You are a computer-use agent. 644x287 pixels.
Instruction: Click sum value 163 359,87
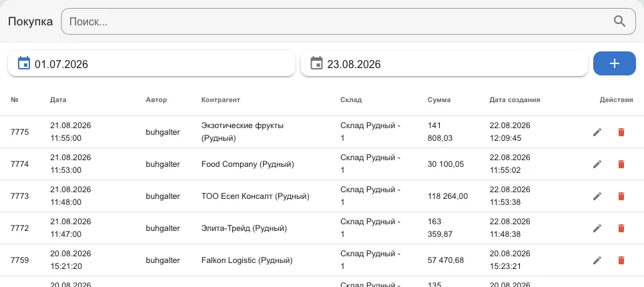tap(440, 228)
